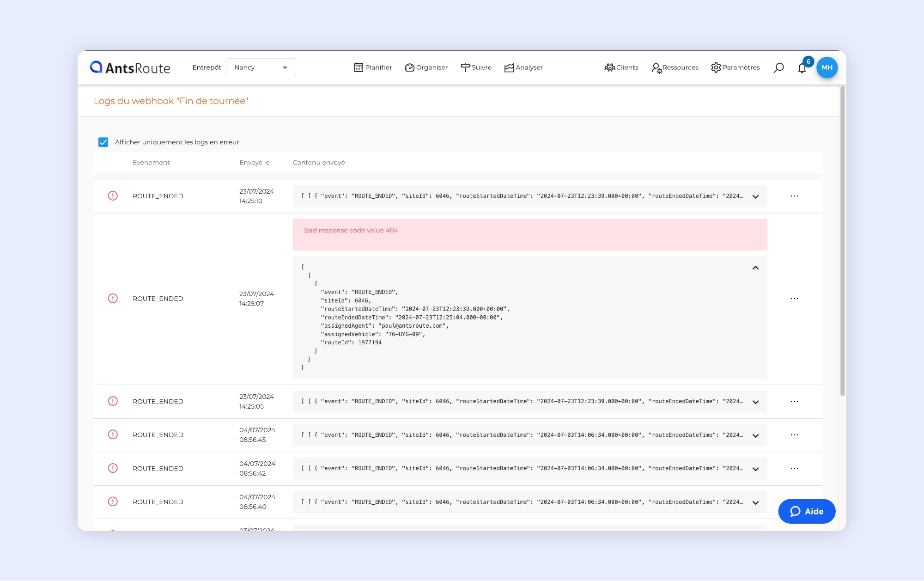The height and width of the screenshot is (581, 924).
Task: Click the search magnifier icon
Action: click(x=778, y=67)
